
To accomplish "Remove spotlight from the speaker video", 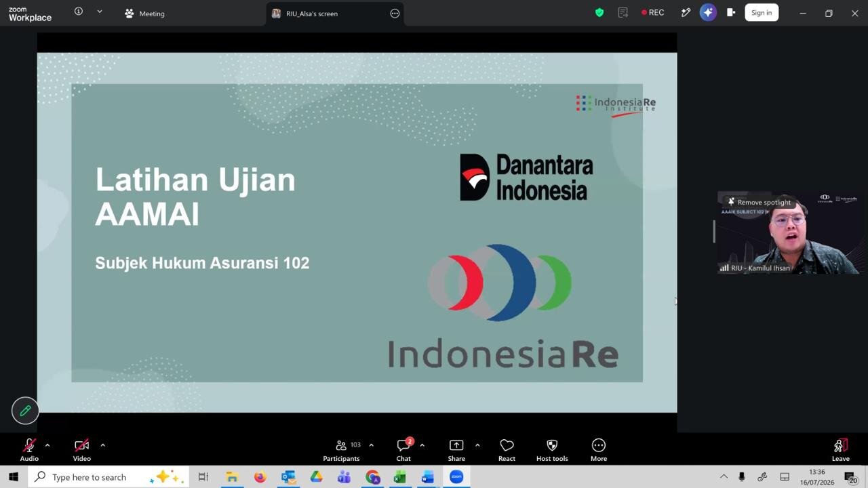I will tap(759, 202).
